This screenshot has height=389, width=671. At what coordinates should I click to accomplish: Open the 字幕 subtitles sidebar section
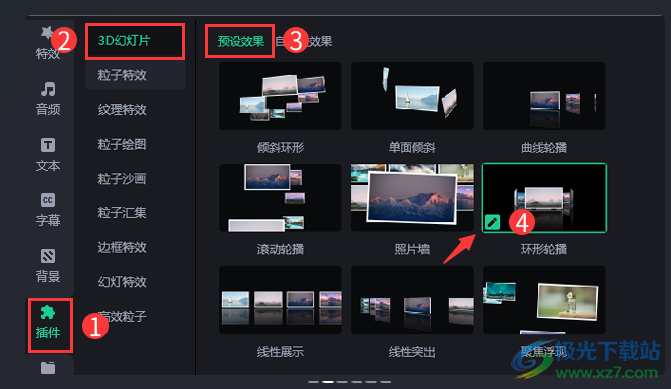point(48,210)
